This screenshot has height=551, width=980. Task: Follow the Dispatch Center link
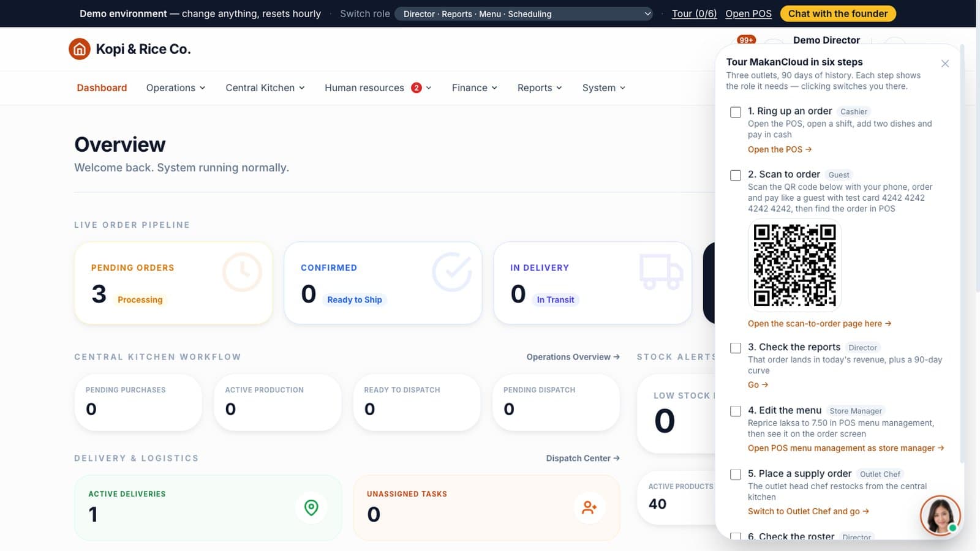pyautogui.click(x=582, y=458)
